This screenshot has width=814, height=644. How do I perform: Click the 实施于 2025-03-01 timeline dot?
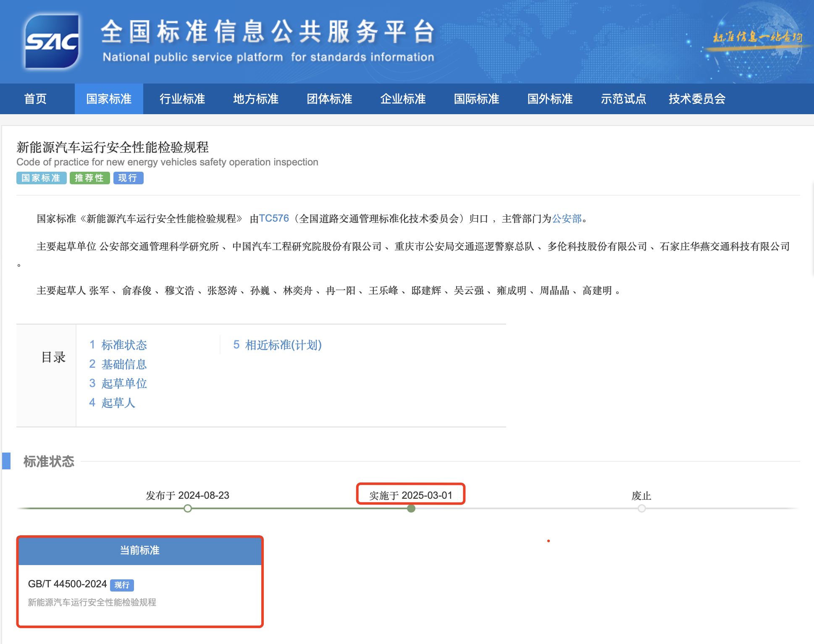point(411,508)
